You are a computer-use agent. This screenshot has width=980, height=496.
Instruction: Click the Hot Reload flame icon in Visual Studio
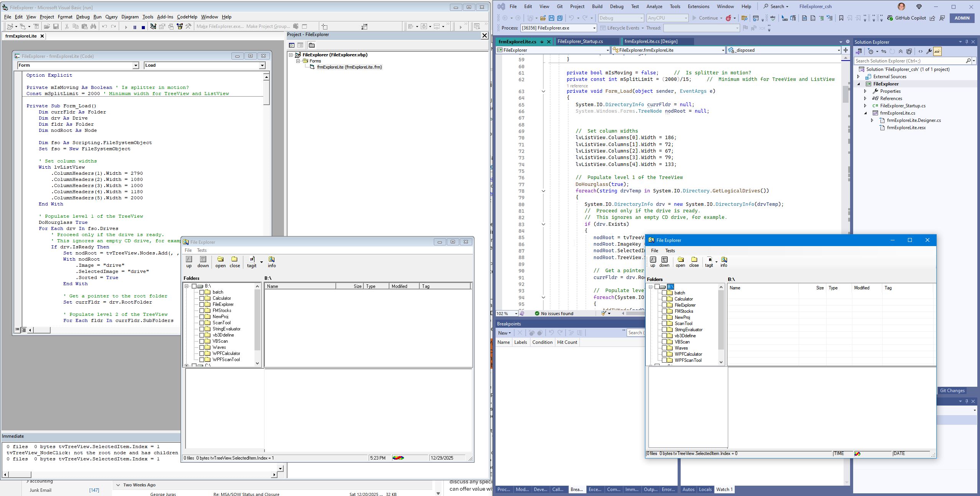tap(728, 18)
